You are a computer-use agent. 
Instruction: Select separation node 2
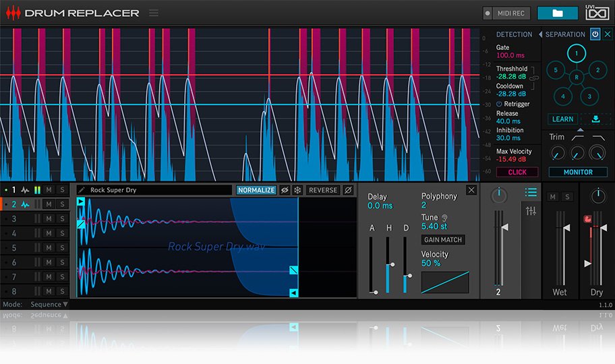(597, 70)
